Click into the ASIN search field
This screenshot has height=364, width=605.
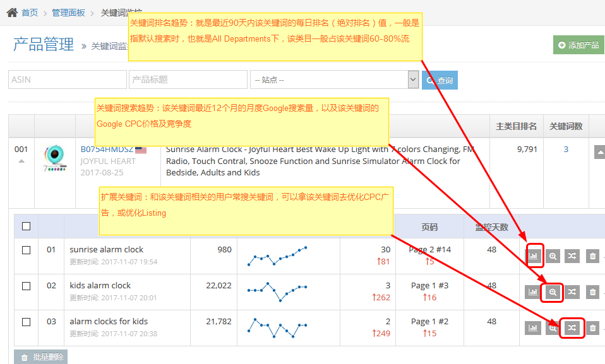(67, 79)
